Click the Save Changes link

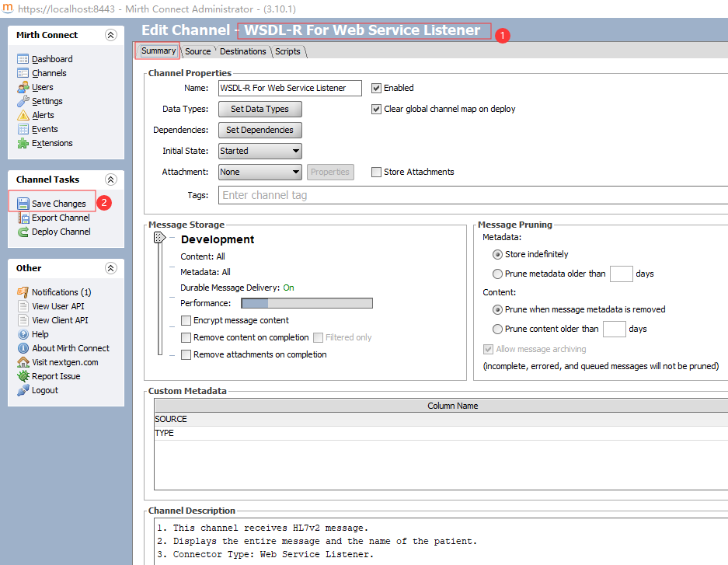[59, 204]
